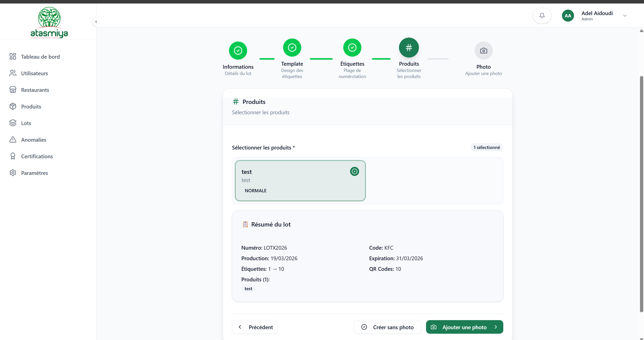Viewport: 644px width, 340px height.
Task: Open the Restaurants menu entry
Action: click(x=35, y=90)
